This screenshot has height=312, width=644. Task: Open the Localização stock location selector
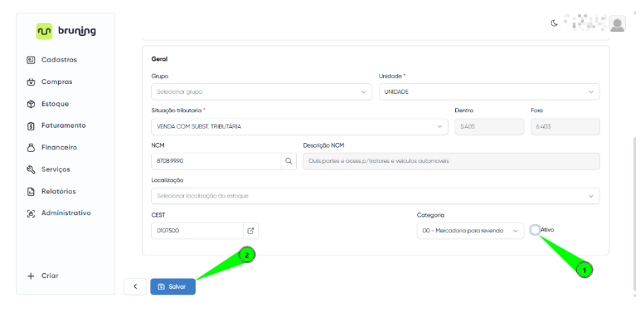tap(375, 196)
